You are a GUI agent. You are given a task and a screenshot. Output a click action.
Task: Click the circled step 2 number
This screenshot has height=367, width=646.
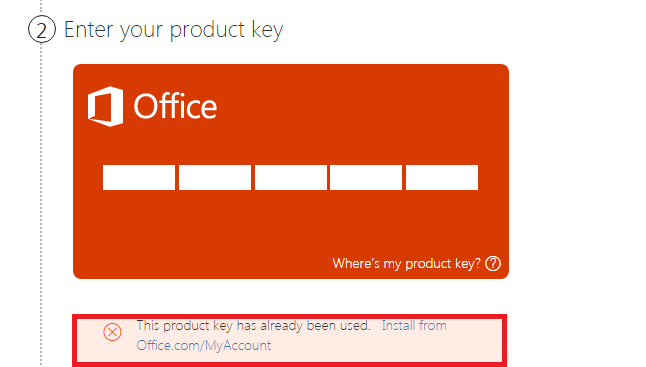pyautogui.click(x=42, y=30)
